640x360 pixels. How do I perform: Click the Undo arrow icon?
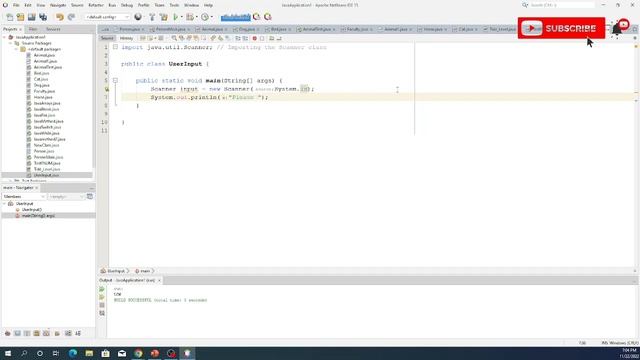coord(60,17)
